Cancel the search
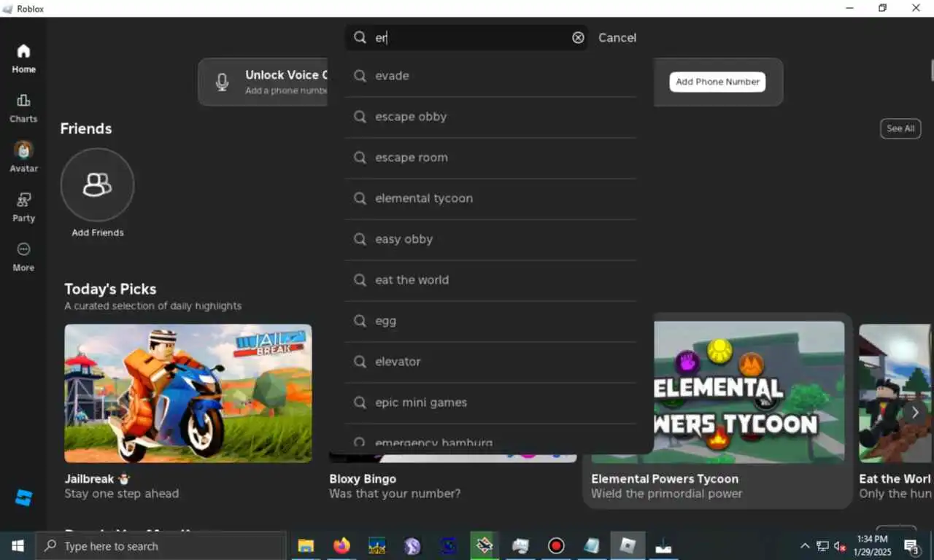This screenshot has height=560, width=934. [617, 38]
